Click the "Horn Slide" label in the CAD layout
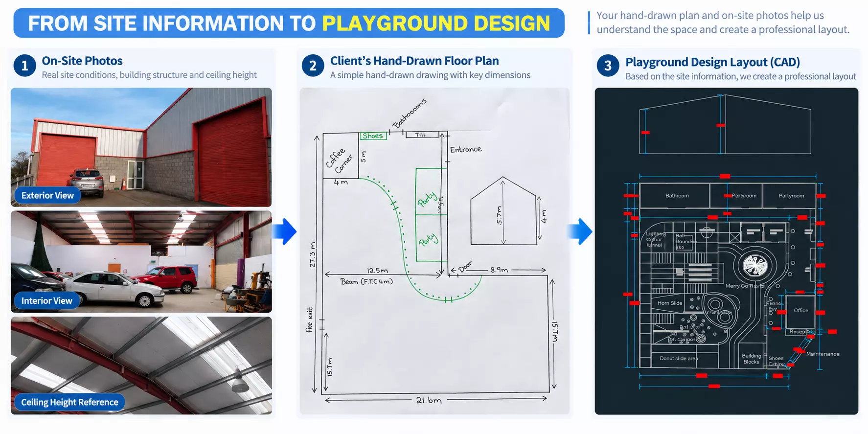The image size is (868, 434). [x=670, y=303]
